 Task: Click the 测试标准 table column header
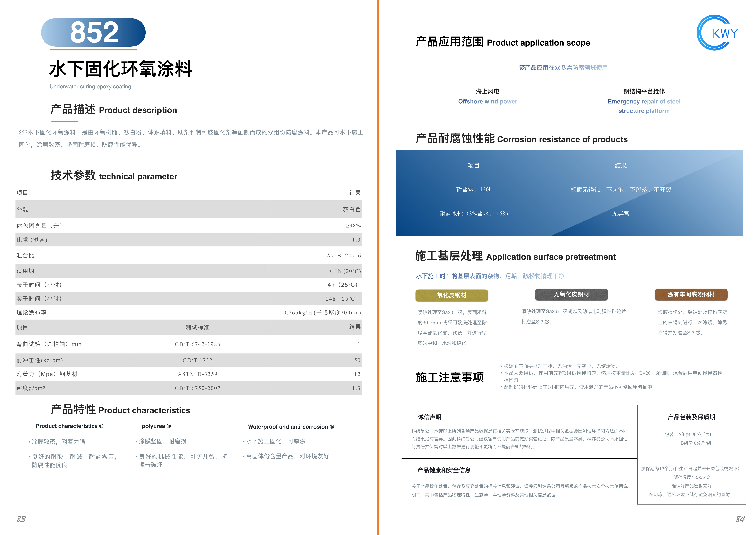tap(197, 327)
